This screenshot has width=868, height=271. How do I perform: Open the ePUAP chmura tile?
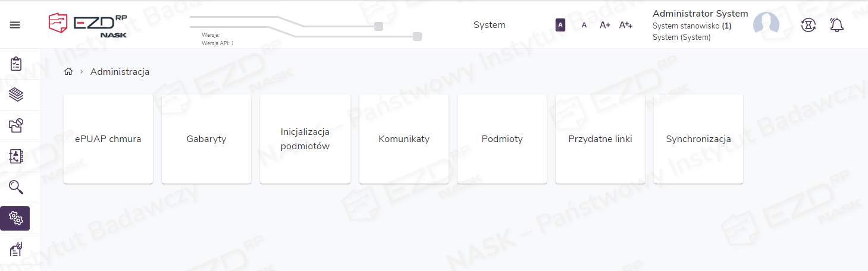coord(108,139)
